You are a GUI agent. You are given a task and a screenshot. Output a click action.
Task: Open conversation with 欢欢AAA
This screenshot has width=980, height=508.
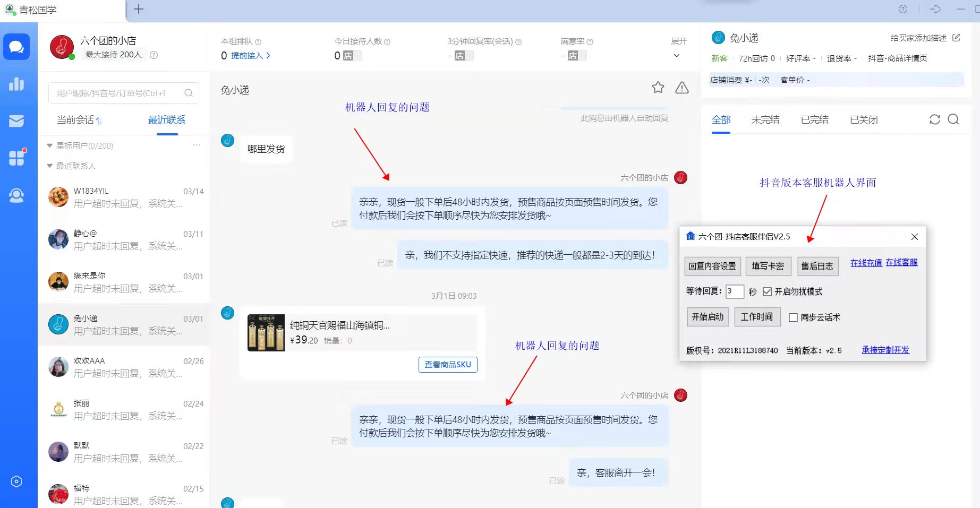coord(124,367)
